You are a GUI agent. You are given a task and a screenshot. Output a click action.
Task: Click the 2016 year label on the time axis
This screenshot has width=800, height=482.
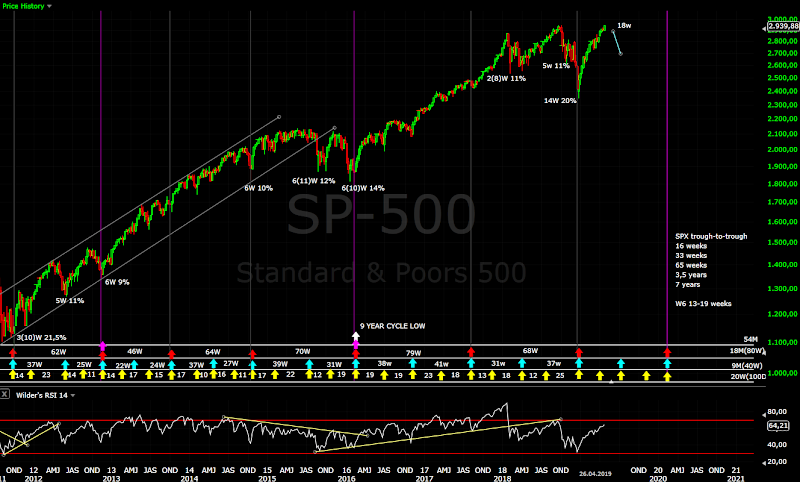pos(346,478)
